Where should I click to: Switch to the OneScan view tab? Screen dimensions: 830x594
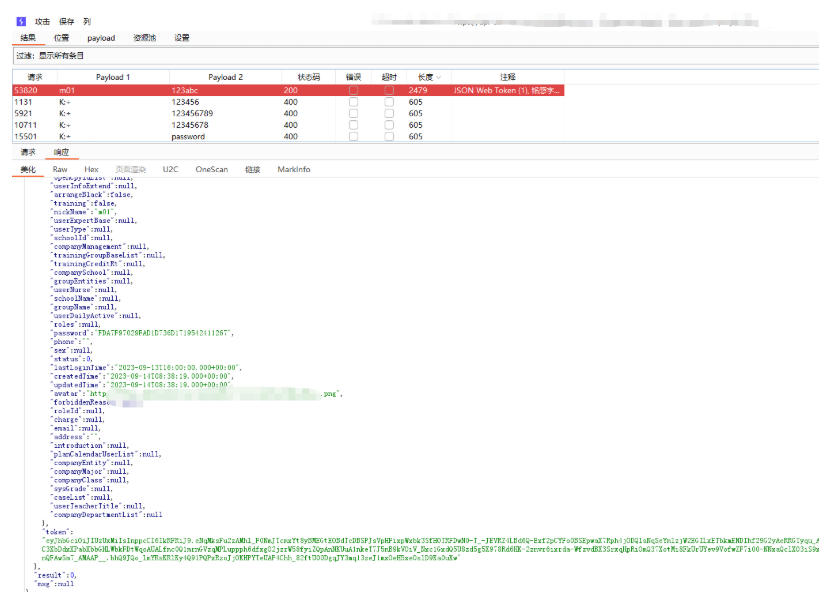click(x=212, y=169)
